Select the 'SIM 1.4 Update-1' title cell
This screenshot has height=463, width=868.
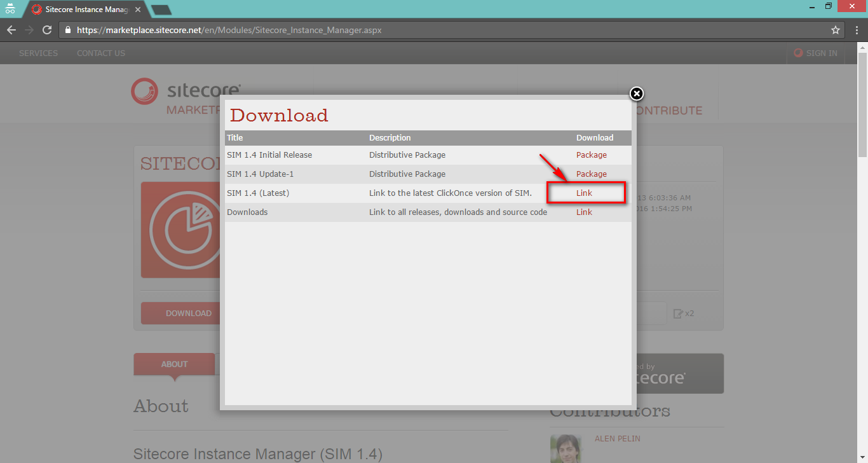261,174
